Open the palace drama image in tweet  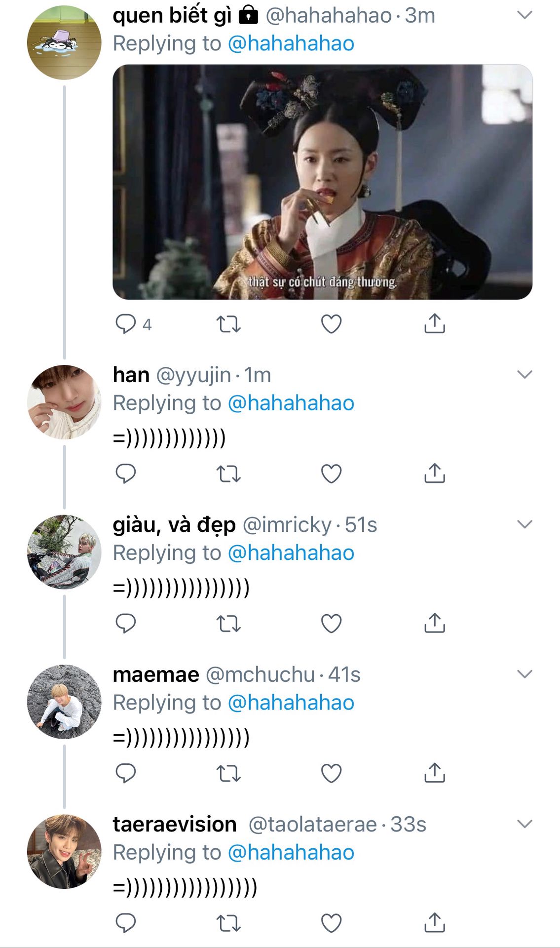pyautogui.click(x=322, y=182)
